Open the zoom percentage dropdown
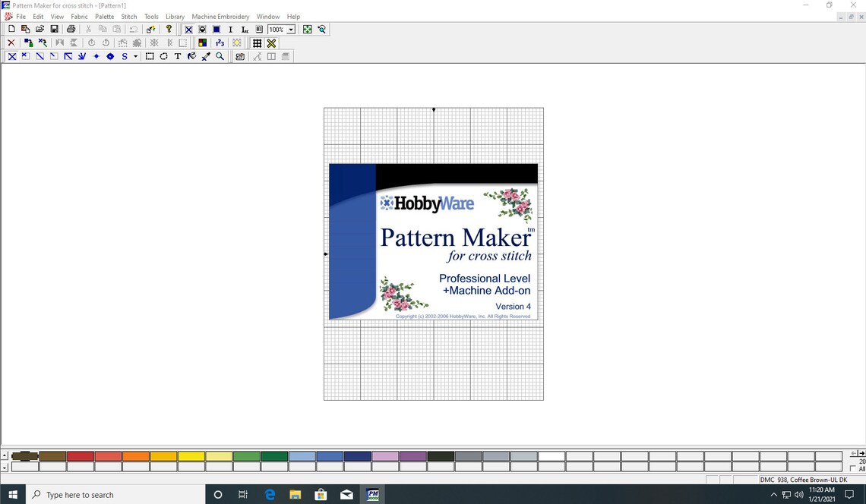 (291, 29)
